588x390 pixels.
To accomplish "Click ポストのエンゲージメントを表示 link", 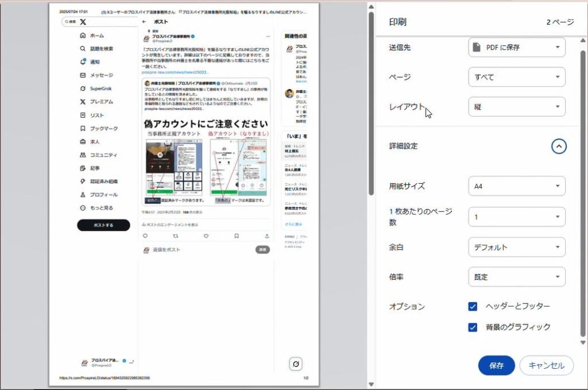I will coord(170,225).
